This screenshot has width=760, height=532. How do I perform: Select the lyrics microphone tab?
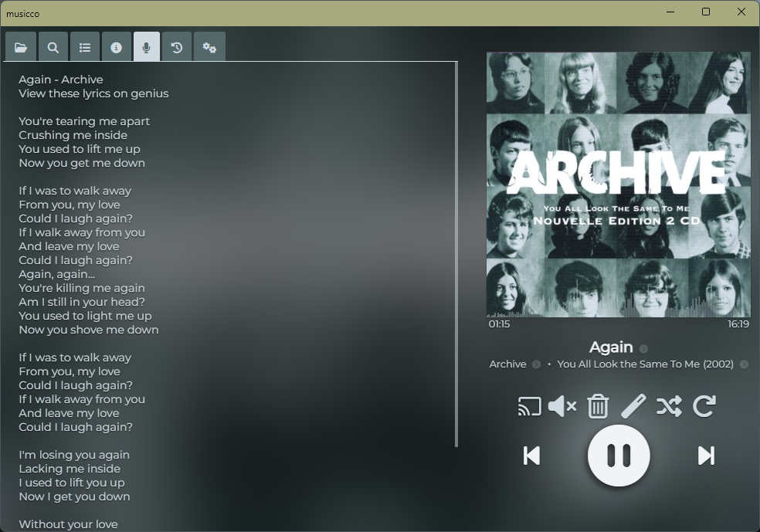pyautogui.click(x=147, y=47)
